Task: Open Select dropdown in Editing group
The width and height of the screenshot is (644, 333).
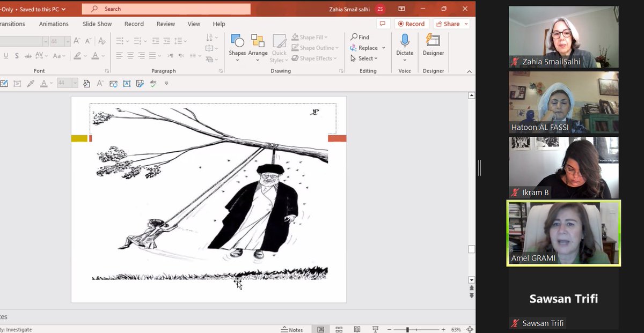Action: pyautogui.click(x=364, y=58)
